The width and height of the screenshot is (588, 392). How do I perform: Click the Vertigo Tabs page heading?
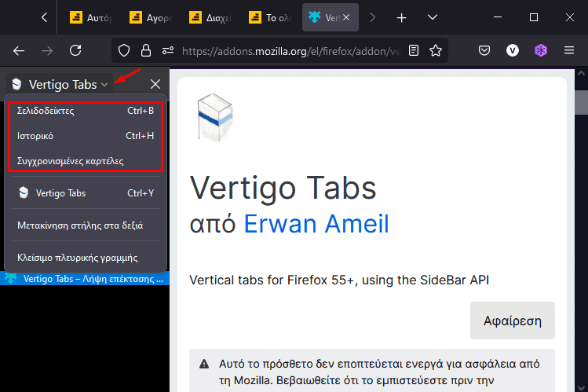(283, 189)
